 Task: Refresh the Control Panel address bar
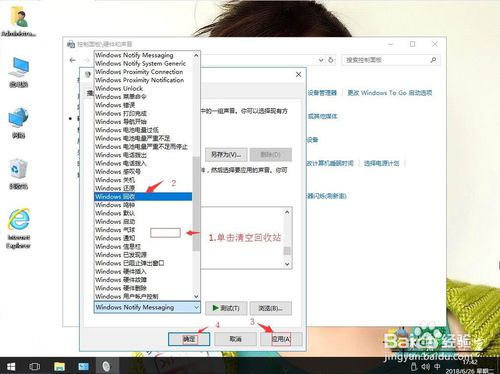pos(331,60)
